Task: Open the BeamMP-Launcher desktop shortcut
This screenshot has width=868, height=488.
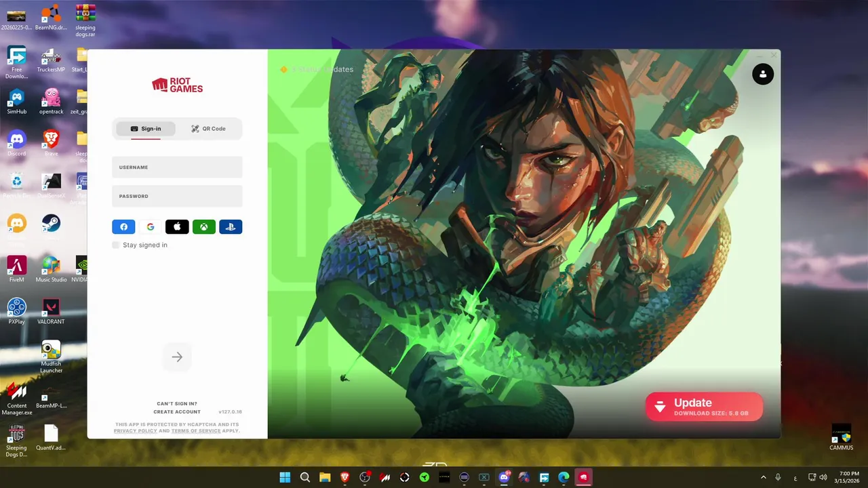Action: [x=51, y=396]
